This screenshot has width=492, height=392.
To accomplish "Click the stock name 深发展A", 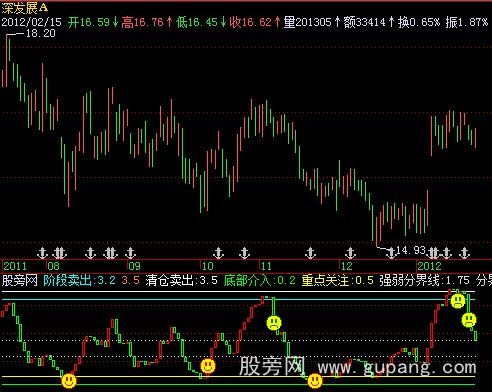I will pos(25,7).
